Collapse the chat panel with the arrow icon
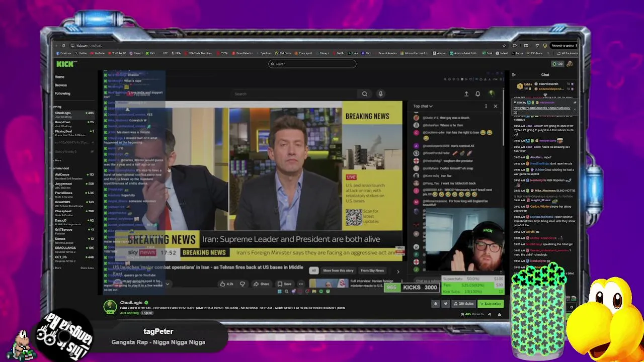The width and height of the screenshot is (644, 362). (513, 75)
